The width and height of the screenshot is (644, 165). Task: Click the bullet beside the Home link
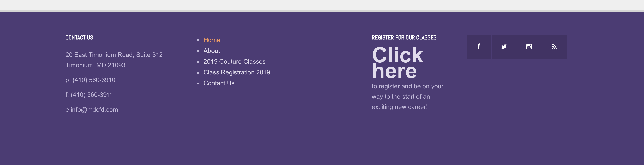click(198, 40)
